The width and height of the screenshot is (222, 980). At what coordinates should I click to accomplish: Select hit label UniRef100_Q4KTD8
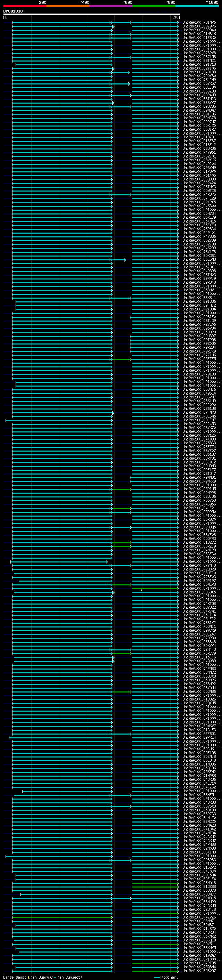(199, 604)
